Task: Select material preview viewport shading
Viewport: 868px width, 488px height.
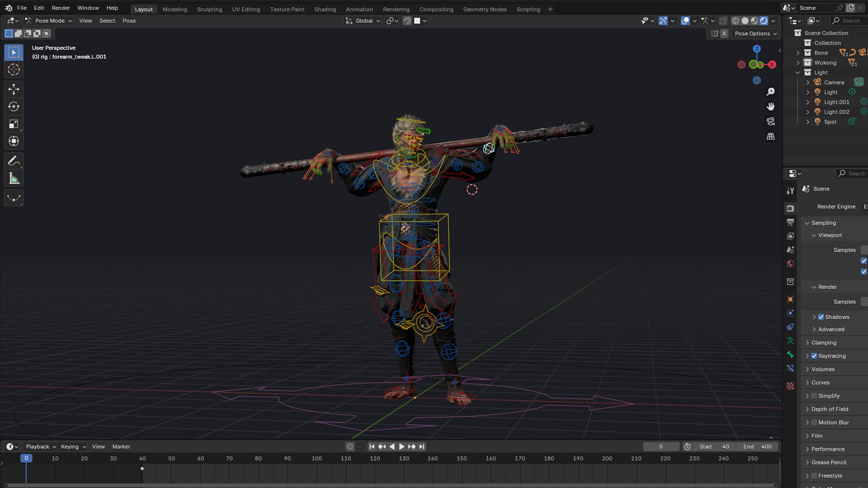Action: pos(755,21)
